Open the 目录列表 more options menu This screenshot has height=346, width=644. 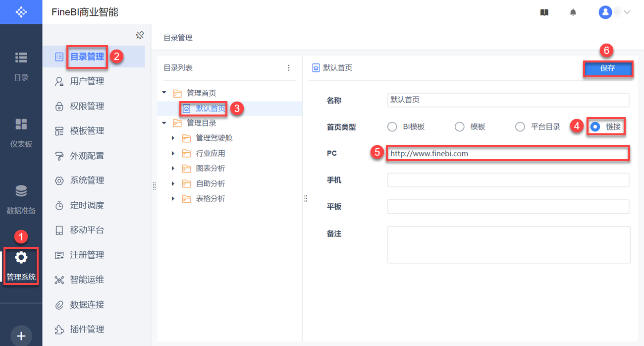289,68
